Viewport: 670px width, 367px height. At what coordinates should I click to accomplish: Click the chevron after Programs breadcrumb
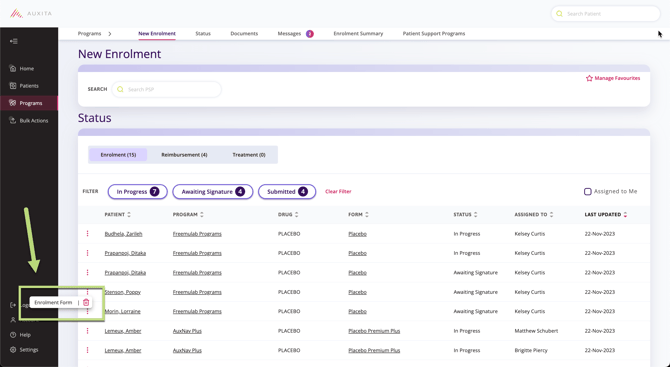pyautogui.click(x=110, y=34)
